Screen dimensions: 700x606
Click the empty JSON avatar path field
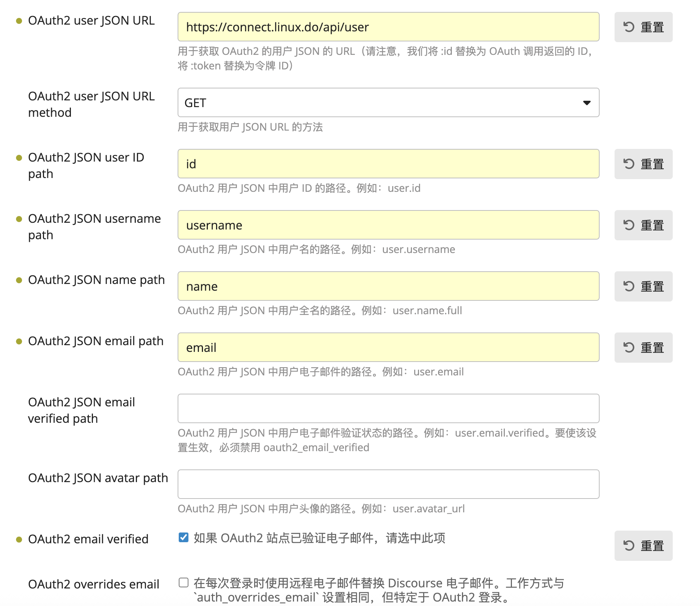(388, 484)
